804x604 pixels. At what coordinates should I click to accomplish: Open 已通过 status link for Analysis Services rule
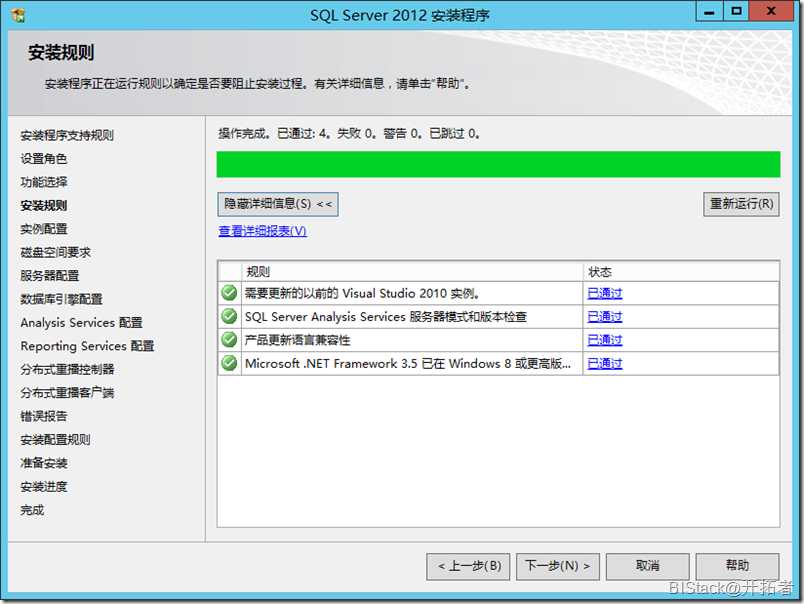click(x=605, y=317)
